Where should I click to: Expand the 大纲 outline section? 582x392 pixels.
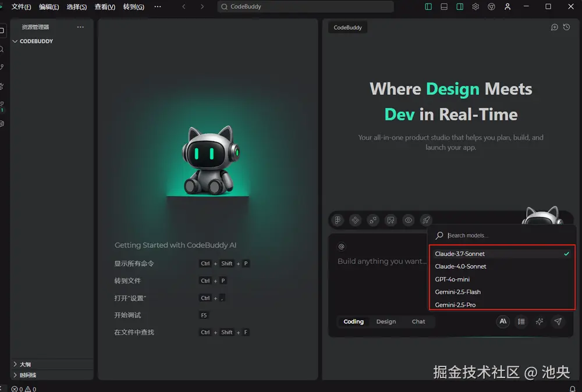tap(52, 364)
